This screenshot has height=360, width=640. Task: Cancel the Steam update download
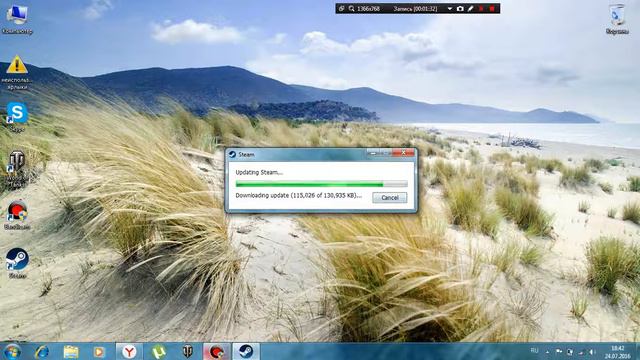click(389, 198)
